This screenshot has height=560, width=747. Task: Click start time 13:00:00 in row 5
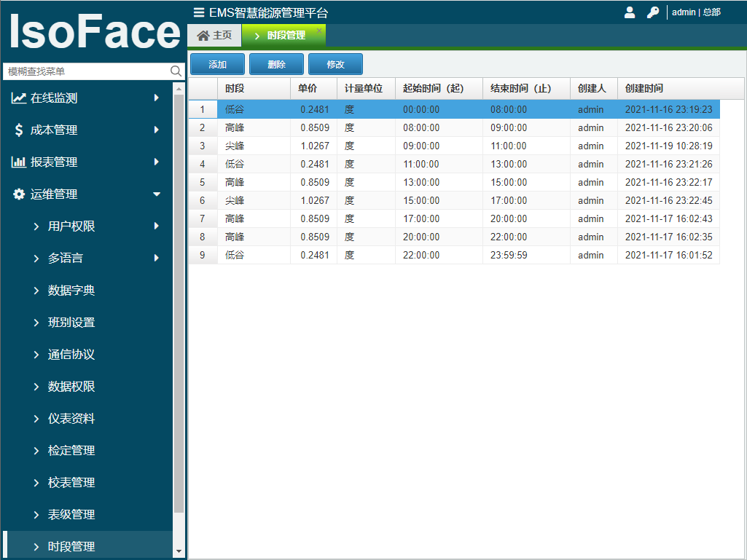(x=421, y=182)
